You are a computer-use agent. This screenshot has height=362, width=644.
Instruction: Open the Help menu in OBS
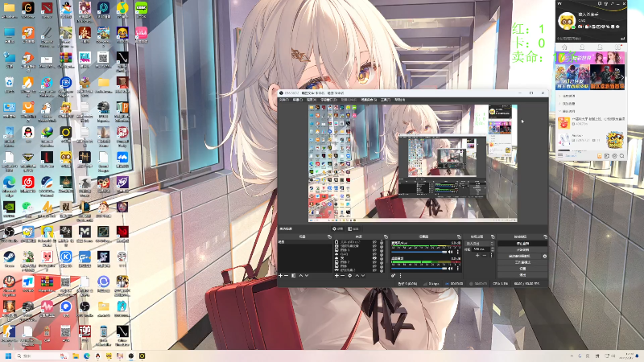point(399,100)
